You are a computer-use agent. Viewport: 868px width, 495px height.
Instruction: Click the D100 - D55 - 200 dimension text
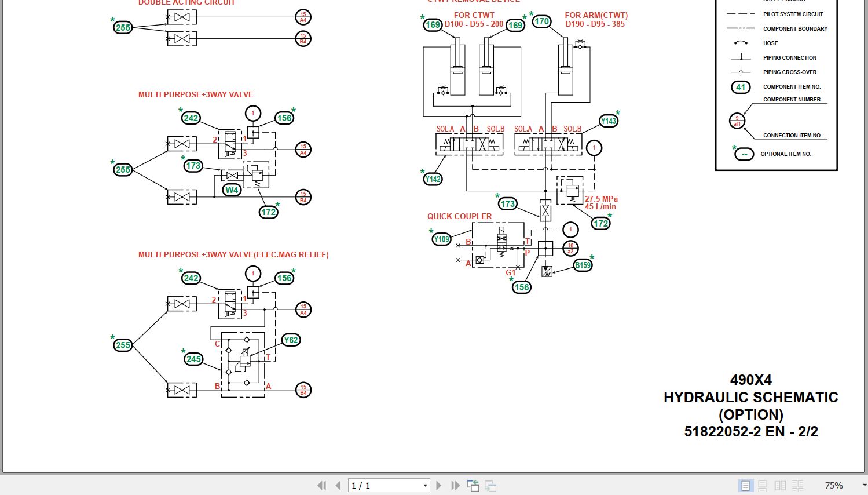[474, 24]
